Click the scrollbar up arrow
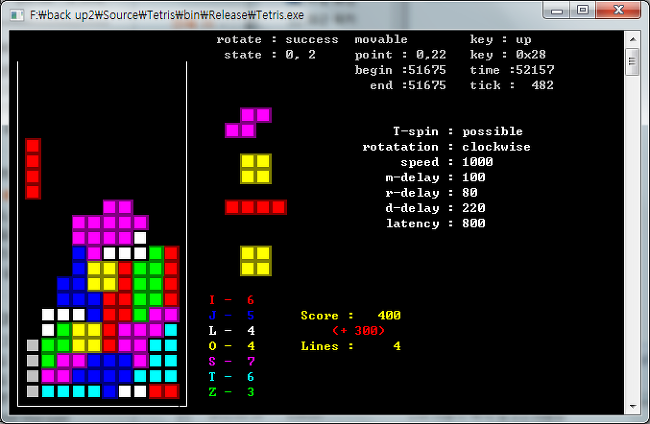Viewport: 650px width, 424px height. 633,39
